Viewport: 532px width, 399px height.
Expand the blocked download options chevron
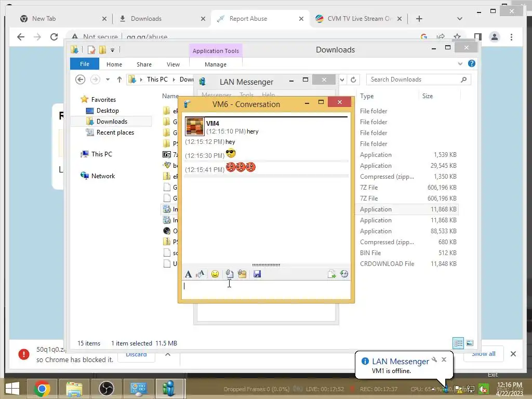coord(168,354)
